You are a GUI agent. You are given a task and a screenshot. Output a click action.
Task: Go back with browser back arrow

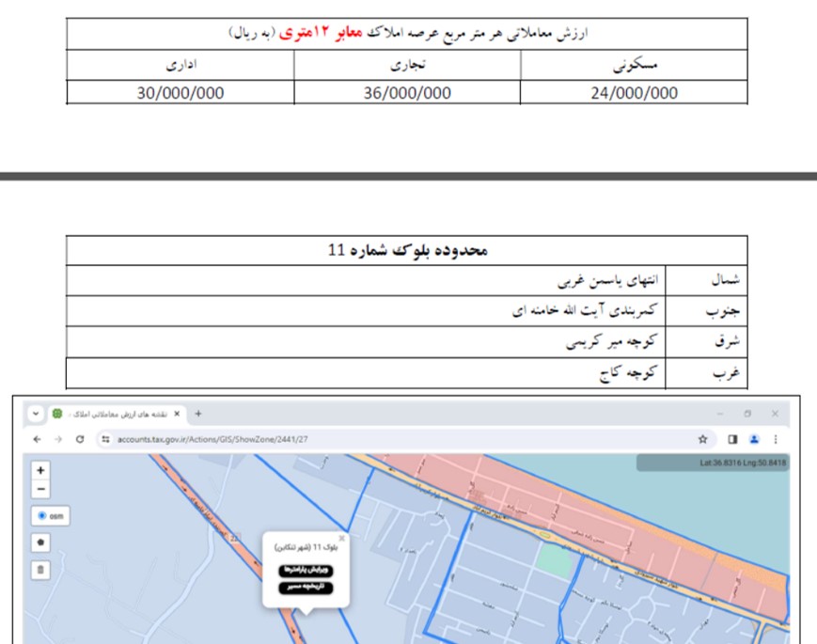point(37,439)
